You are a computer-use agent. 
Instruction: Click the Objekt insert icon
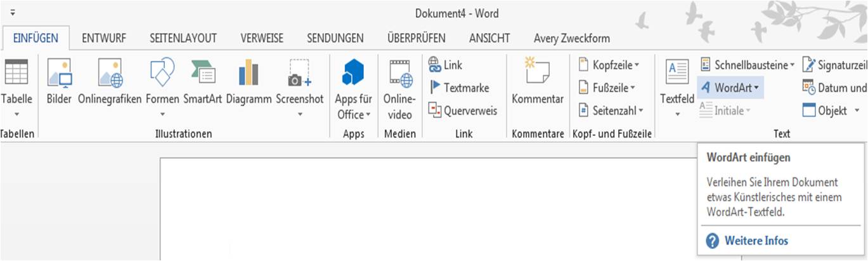tap(809, 110)
